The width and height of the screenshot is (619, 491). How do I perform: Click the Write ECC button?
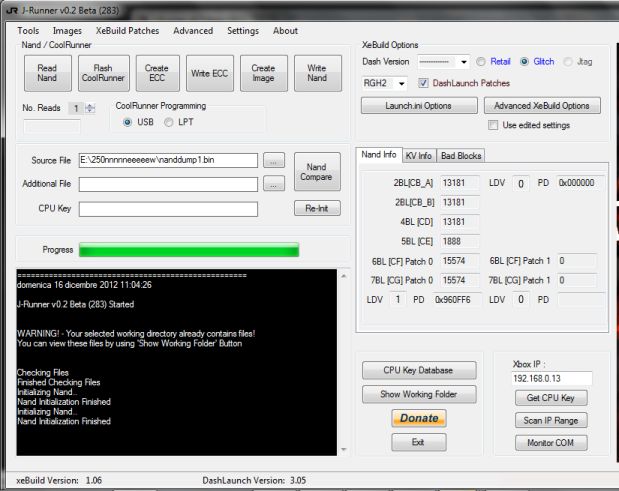coord(210,73)
